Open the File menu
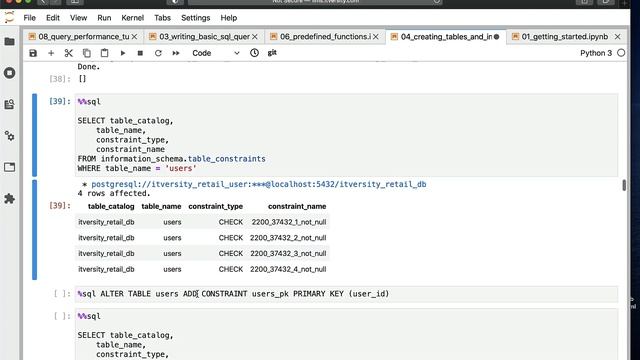 click(29, 18)
